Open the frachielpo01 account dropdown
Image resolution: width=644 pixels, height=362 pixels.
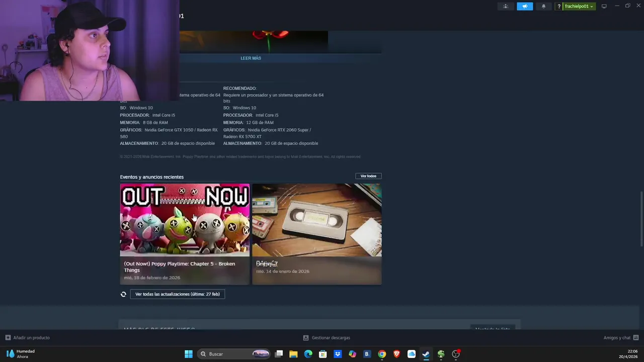(x=579, y=7)
